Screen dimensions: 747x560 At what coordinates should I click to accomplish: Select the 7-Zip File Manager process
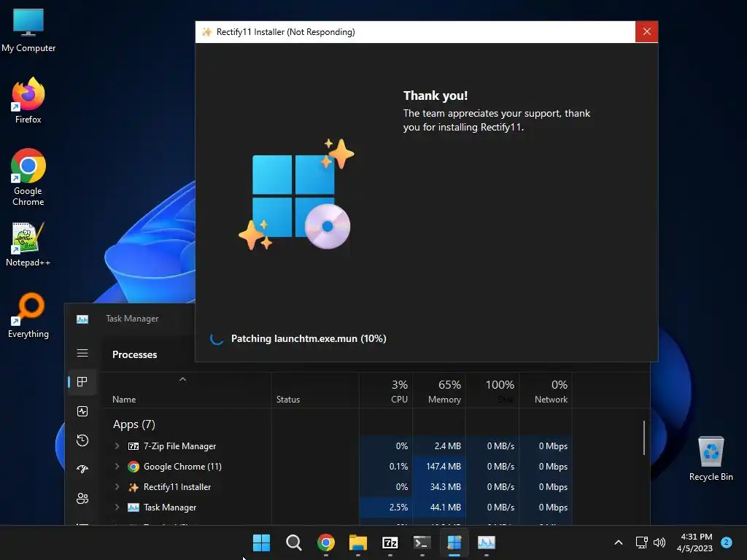click(179, 446)
